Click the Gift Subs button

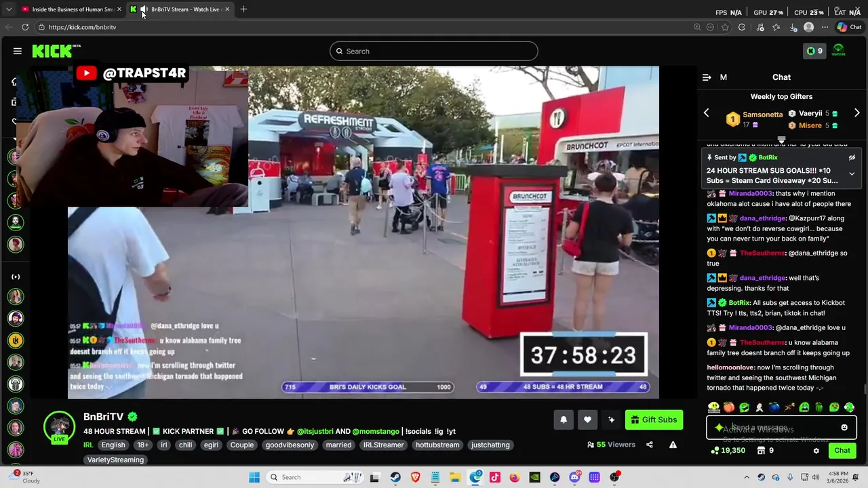(654, 420)
